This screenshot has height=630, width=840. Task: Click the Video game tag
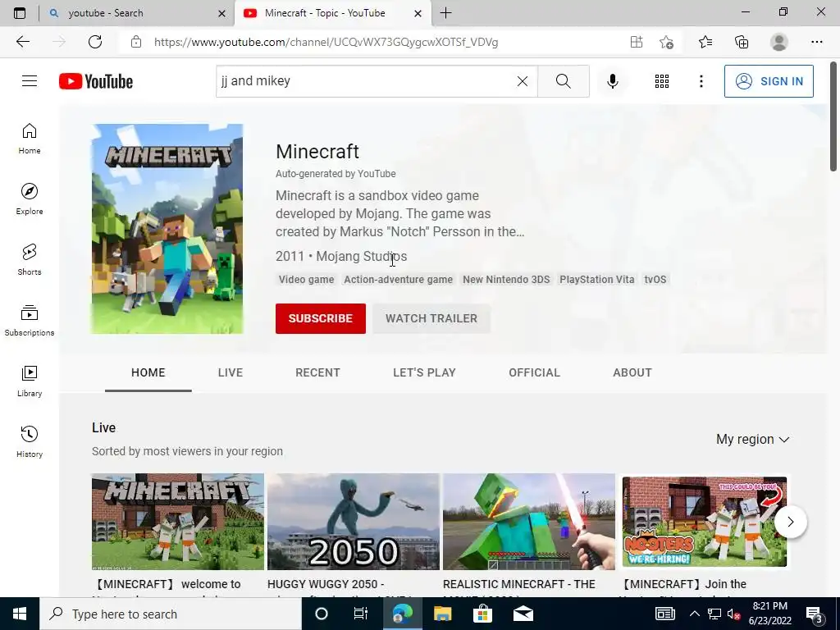tap(307, 279)
